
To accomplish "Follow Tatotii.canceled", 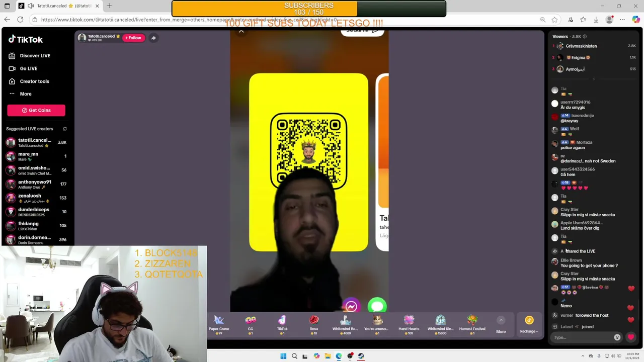I will point(133,38).
